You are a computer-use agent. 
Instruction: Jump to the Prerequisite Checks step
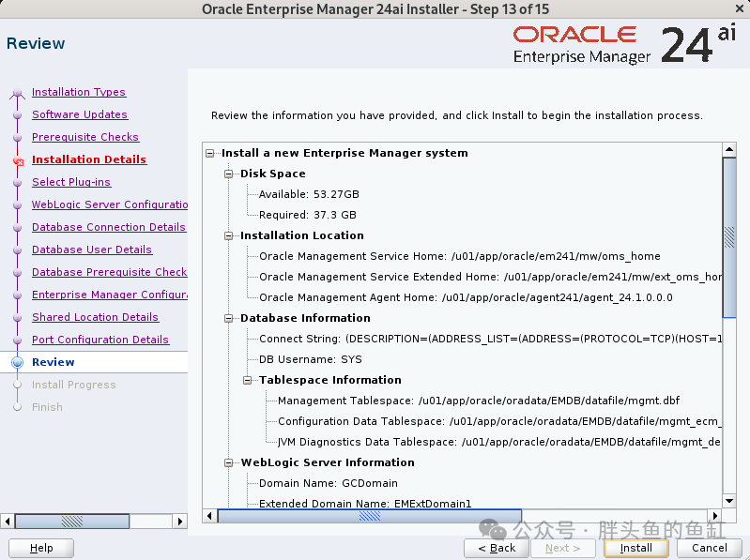coord(85,137)
